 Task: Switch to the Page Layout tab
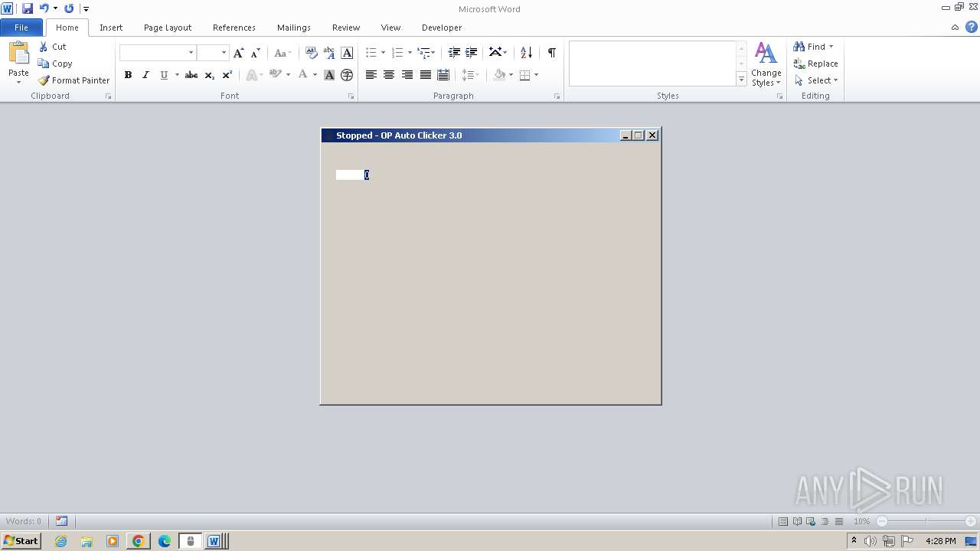(x=168, y=28)
